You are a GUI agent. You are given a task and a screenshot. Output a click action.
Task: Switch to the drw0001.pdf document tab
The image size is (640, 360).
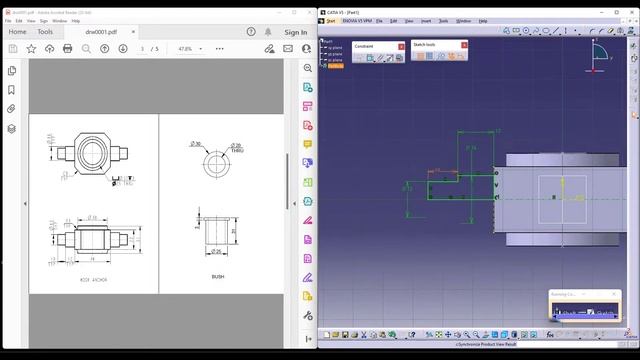click(101, 32)
